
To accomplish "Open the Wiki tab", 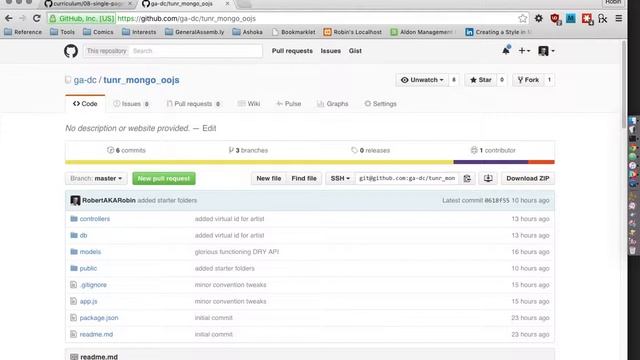I will click(249, 104).
